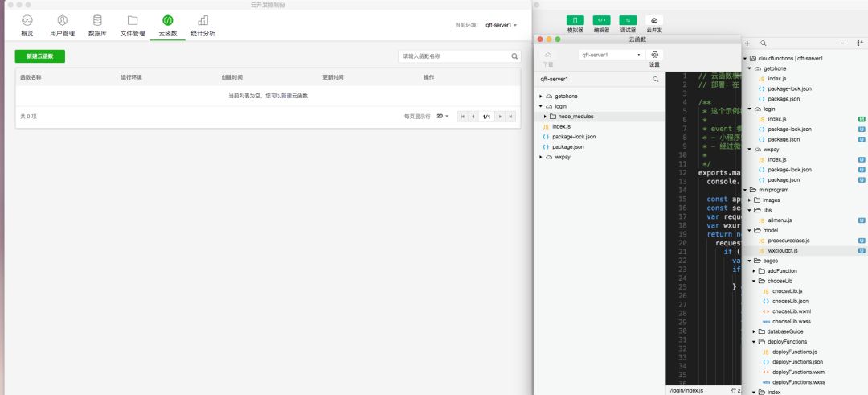Click the plus add-file icon in file explorer
The image size is (868, 395).
click(x=747, y=43)
